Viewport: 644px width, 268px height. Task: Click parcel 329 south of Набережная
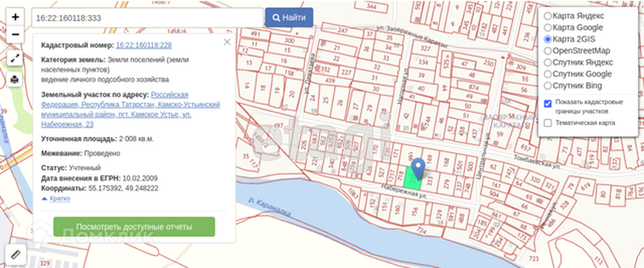pos(439,213)
